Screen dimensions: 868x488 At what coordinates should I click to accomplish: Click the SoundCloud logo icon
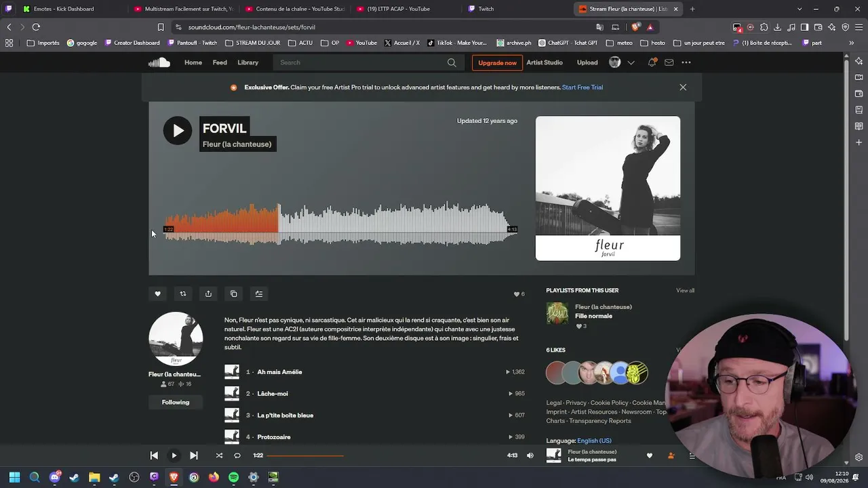(159, 62)
